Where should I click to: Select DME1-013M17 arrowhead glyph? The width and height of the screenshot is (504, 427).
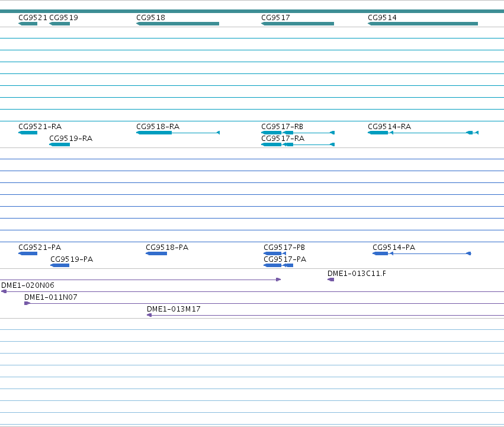tap(149, 316)
